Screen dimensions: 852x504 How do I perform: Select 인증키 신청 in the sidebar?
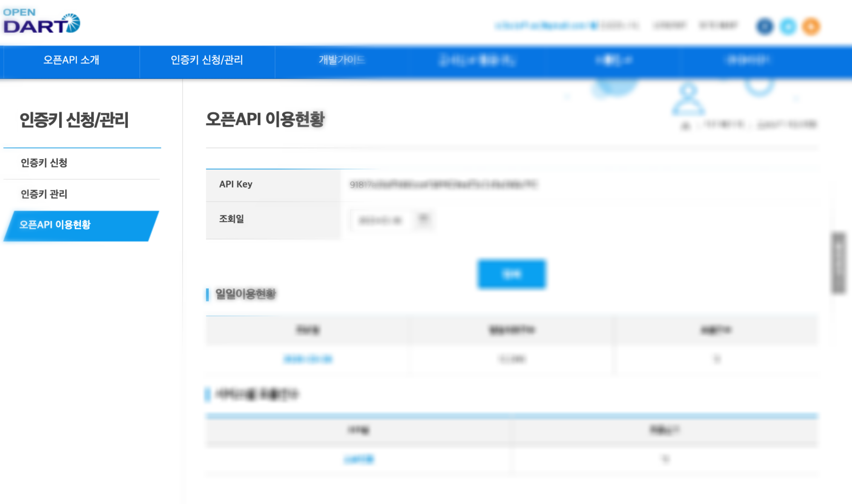44,163
